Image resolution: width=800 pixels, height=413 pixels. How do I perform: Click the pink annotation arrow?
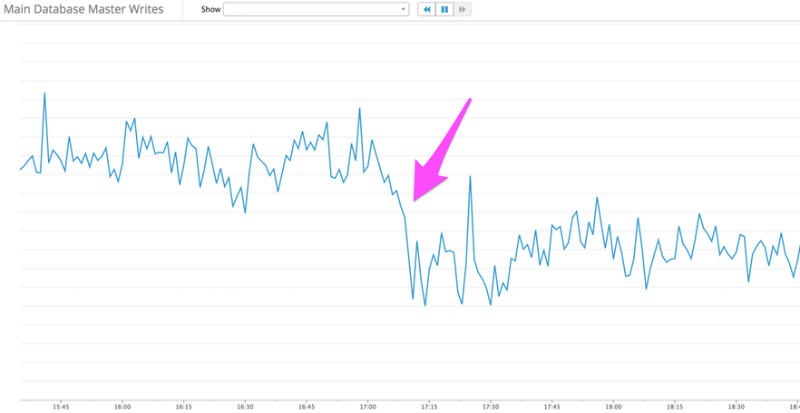pos(439,153)
